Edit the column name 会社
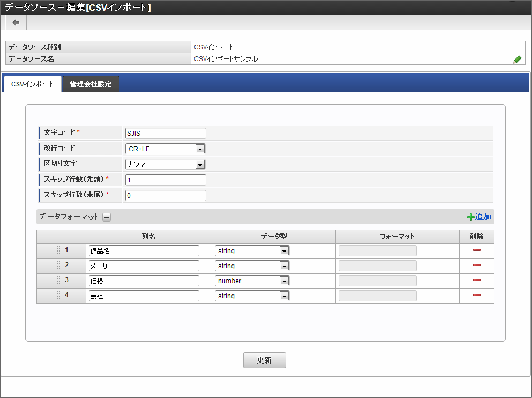The height and width of the screenshot is (398, 532). tap(144, 296)
